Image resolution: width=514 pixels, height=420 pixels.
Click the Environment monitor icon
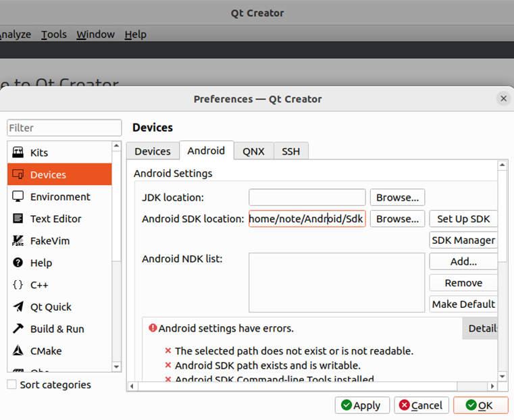pyautogui.click(x=18, y=196)
